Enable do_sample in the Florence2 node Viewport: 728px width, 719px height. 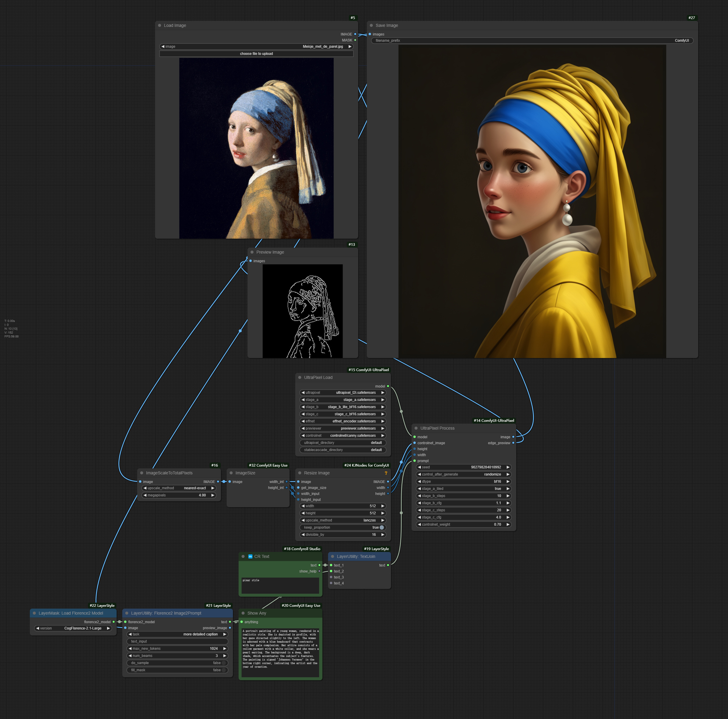[x=222, y=662]
